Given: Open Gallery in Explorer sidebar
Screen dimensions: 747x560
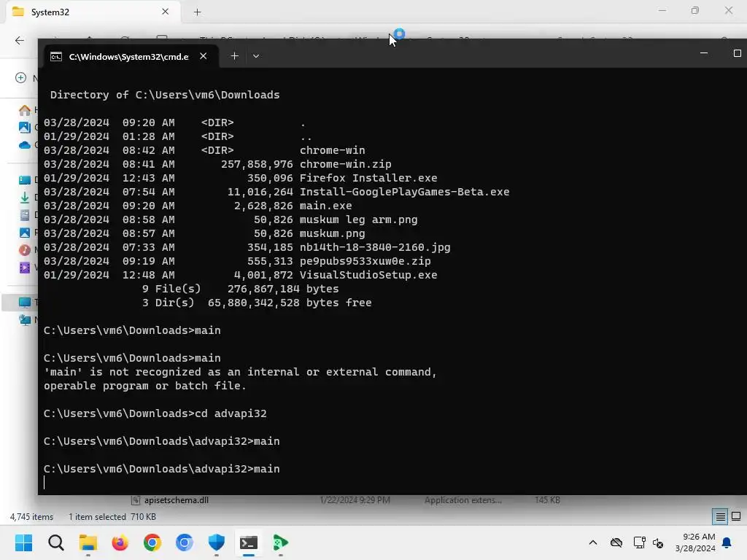Looking at the screenshot, I should (x=27, y=127).
